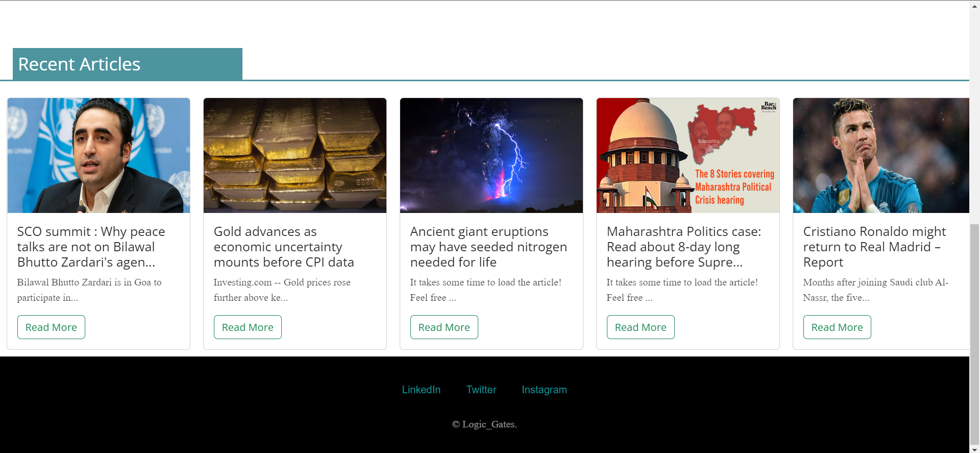
Task: Click the Bilawal Bhutto Zardari article thumbnail
Action: 99,155
